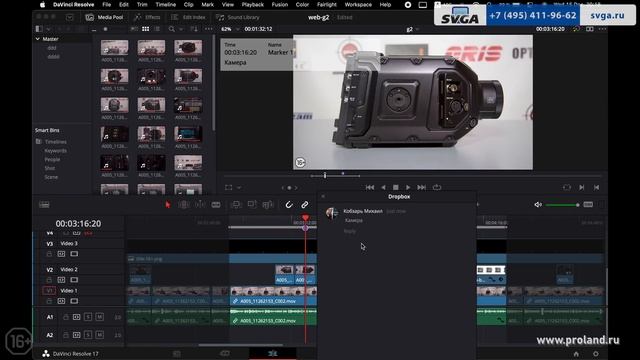The height and width of the screenshot is (360, 640).
Task: Pick the Blade Edit Mode tool
Action: click(x=216, y=204)
